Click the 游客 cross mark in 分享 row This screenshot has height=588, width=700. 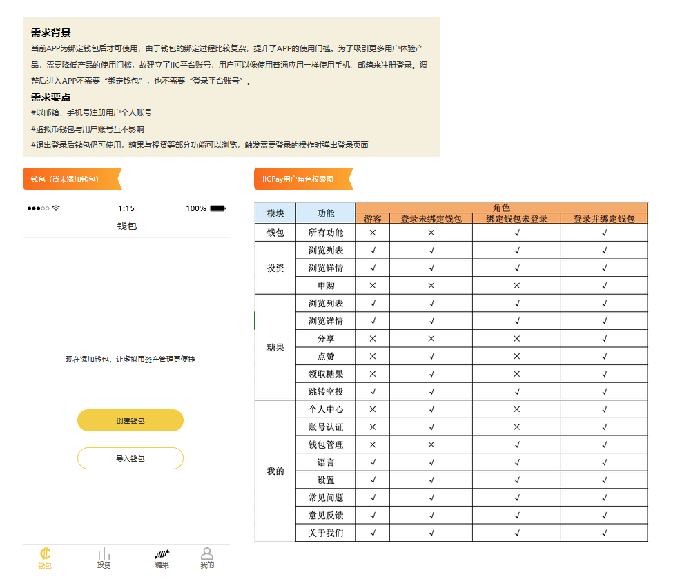373,338
